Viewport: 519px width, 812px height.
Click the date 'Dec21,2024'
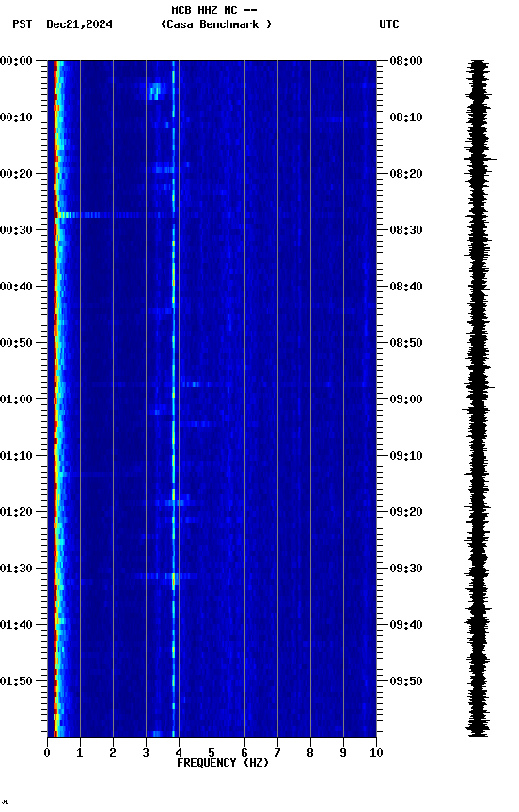79,24
